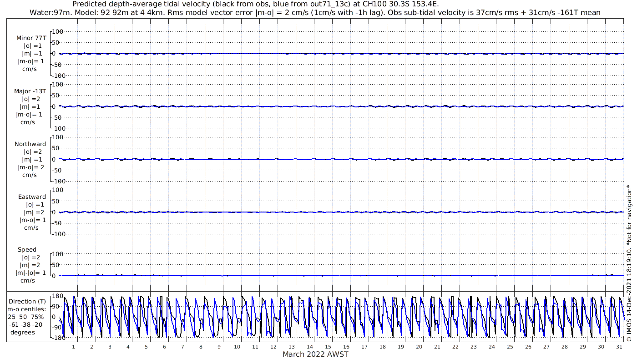Click the '-90' y-tick in Direction panel
This screenshot has height=364, width=637.
[57, 328]
